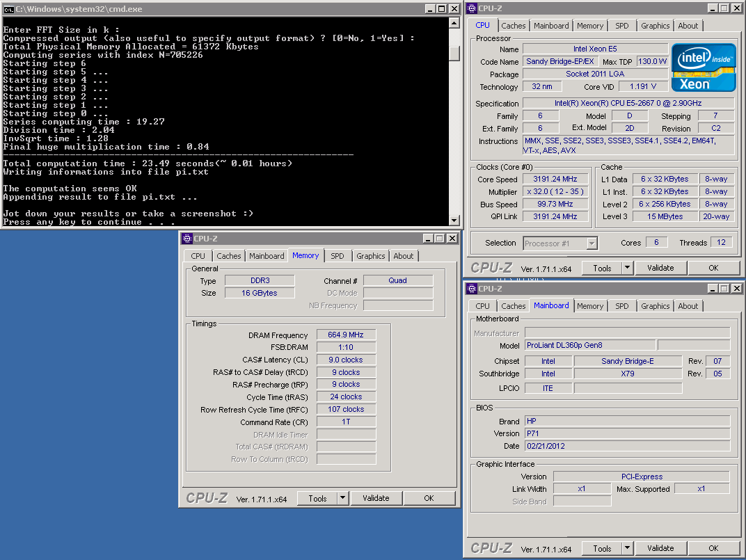Select Graphics tab in Memory CPU-Z window
746x560 pixels.
click(371, 256)
